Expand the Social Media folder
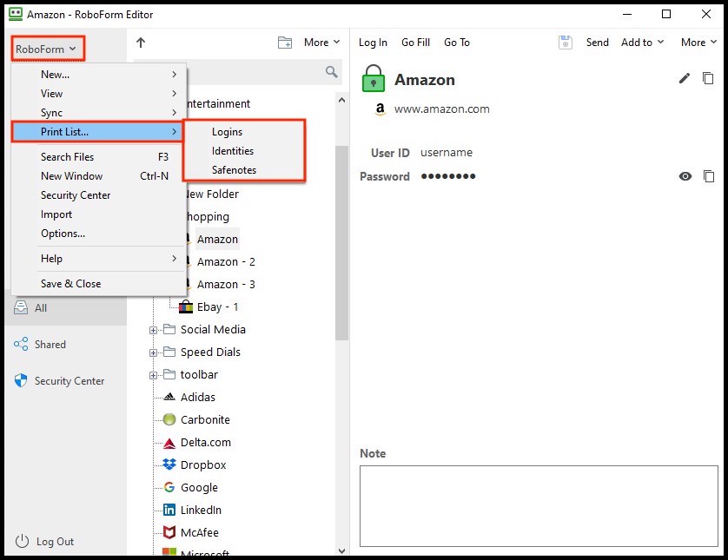Image resolution: width=728 pixels, height=560 pixels. (x=152, y=329)
